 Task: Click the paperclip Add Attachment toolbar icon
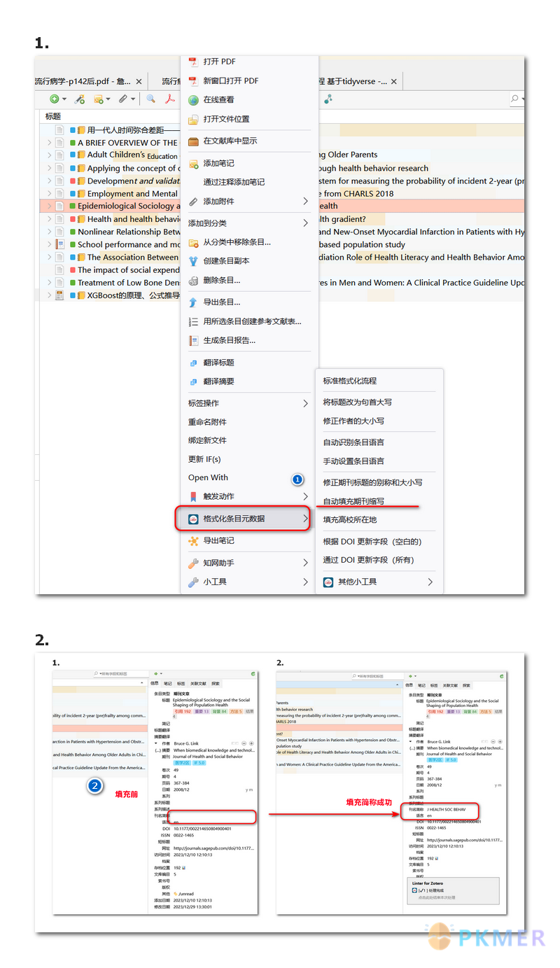coord(122,99)
